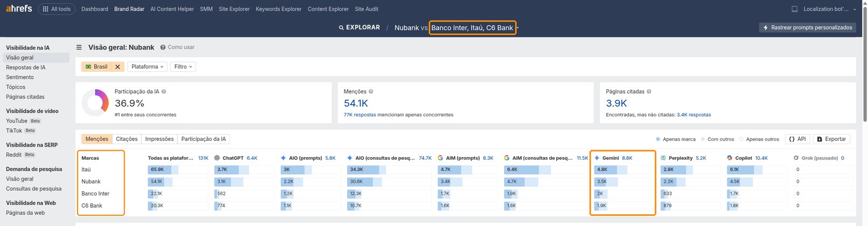868x226 pixels.
Task: Click the ahrefs logo
Action: 19,9
